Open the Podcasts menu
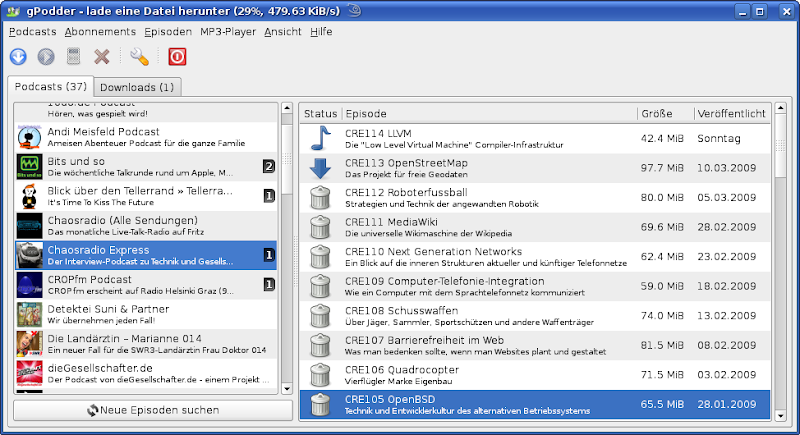800x435 pixels. 33,32
